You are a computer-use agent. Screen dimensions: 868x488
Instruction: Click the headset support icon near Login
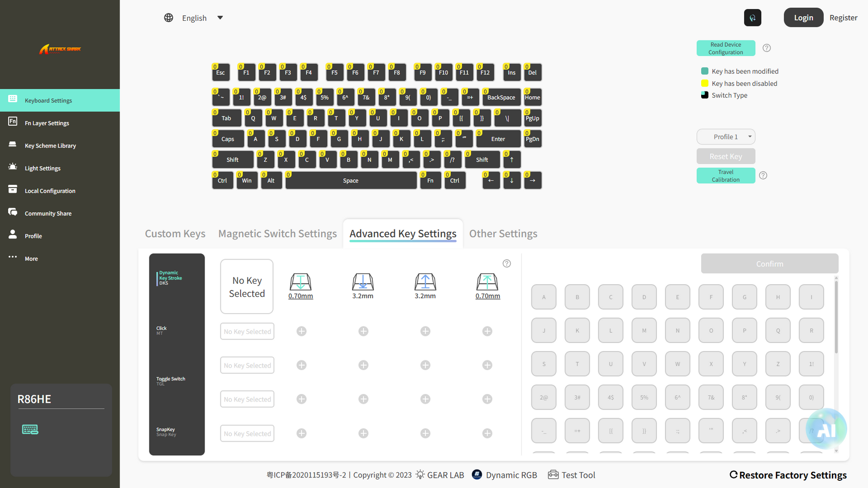[x=752, y=18]
